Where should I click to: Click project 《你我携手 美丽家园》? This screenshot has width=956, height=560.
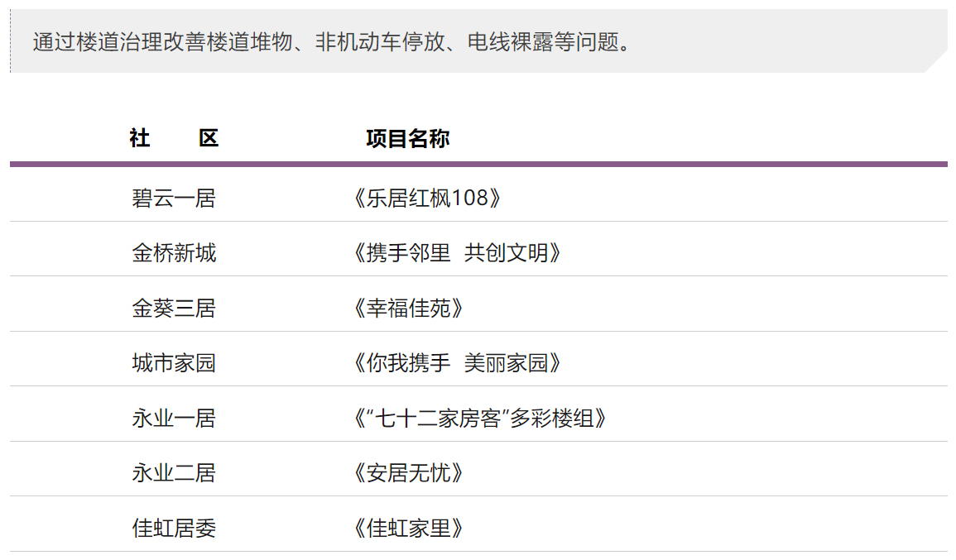pyautogui.click(x=454, y=363)
